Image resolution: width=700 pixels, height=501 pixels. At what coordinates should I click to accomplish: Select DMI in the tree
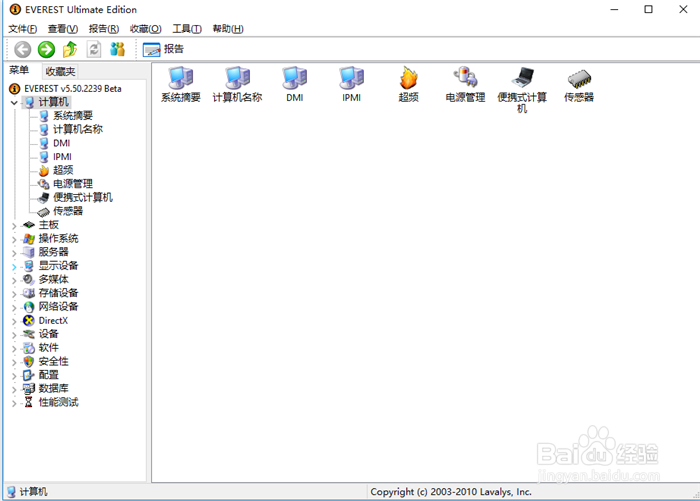click(61, 143)
